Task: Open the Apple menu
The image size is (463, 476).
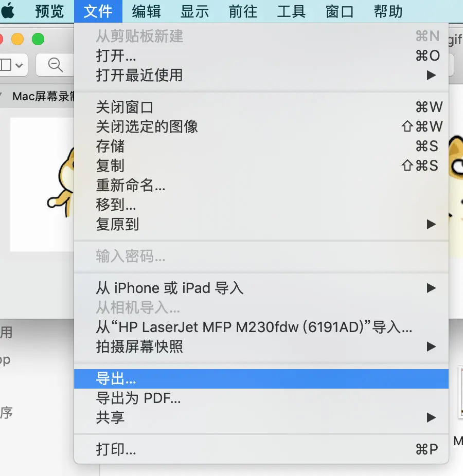Action: coord(7,11)
